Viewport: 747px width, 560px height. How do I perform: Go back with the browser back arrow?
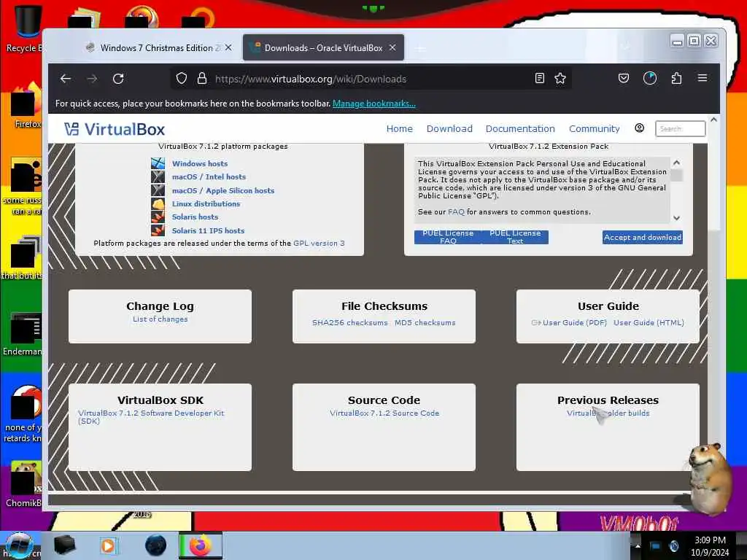(66, 79)
